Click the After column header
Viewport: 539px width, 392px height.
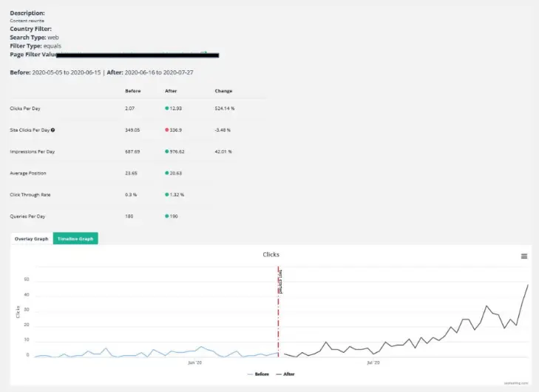[x=171, y=91]
